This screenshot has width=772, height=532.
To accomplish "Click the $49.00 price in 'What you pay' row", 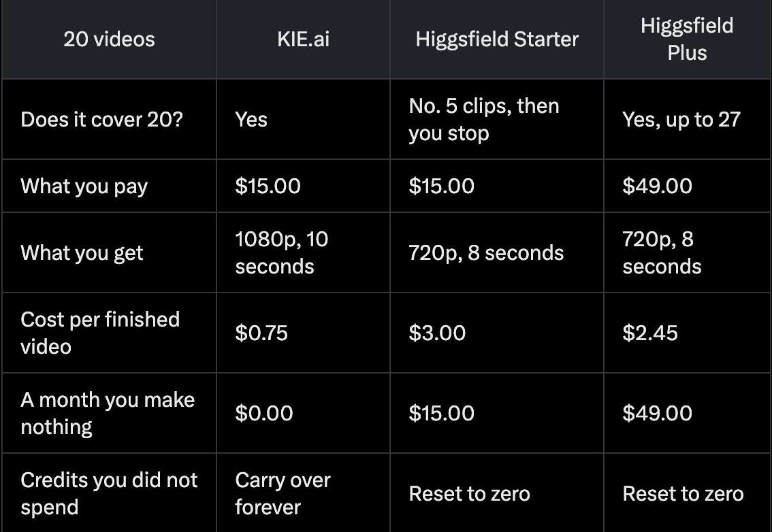I will pos(657,186).
